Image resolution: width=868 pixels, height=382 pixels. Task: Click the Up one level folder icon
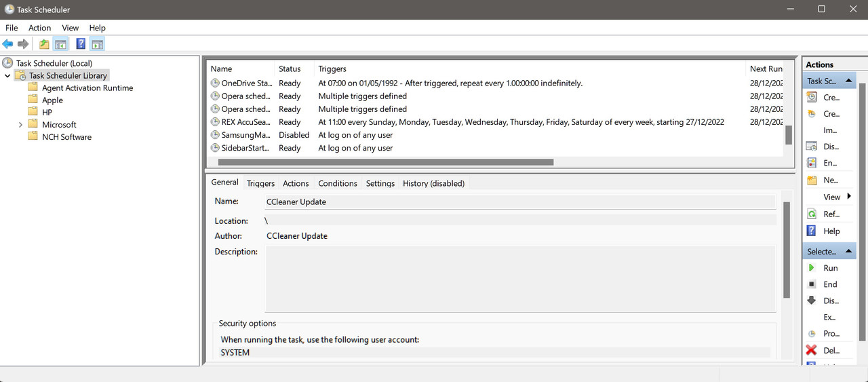coord(44,44)
